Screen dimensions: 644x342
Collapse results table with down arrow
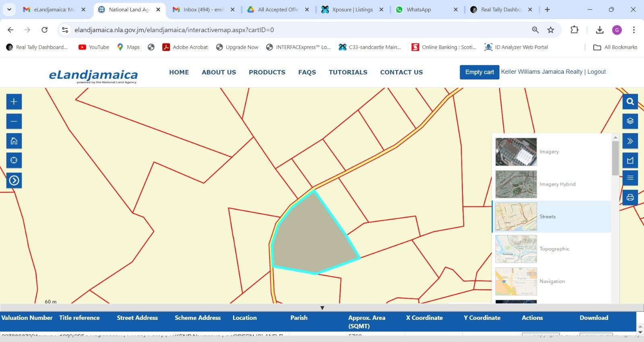322,308
